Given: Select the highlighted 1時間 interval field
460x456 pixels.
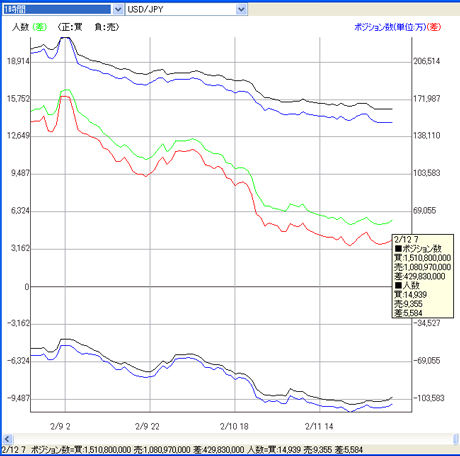Looking at the screenshot, I should tap(57, 9).
